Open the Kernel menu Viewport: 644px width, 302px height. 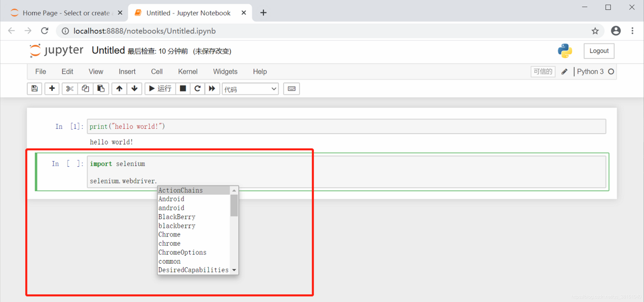point(188,71)
